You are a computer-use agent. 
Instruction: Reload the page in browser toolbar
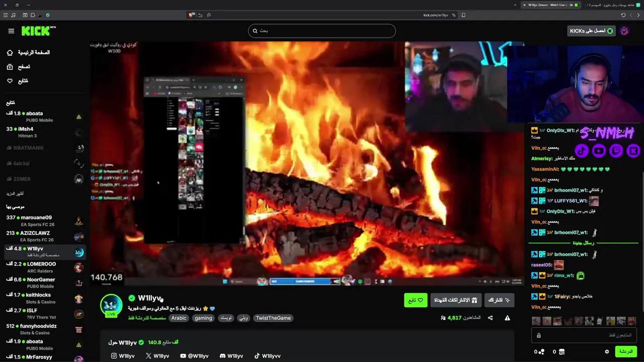tap(623, 15)
